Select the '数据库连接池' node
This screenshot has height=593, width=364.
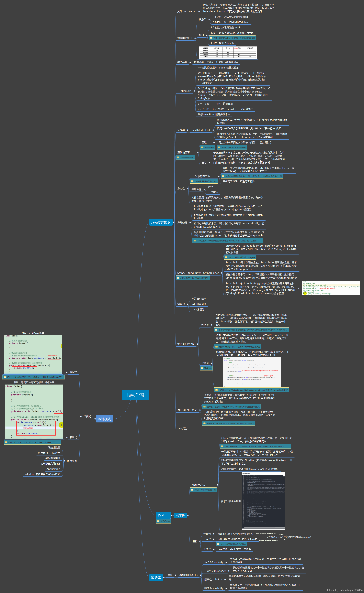tap(53, 458)
